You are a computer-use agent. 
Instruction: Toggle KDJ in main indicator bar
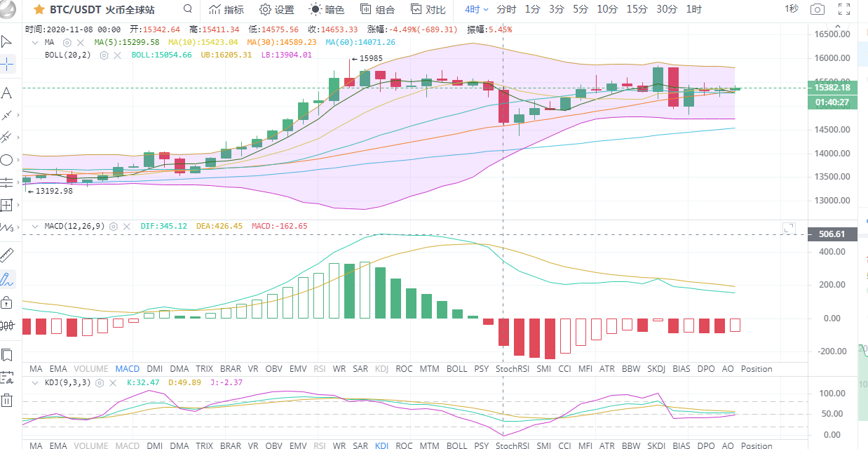(x=382, y=368)
